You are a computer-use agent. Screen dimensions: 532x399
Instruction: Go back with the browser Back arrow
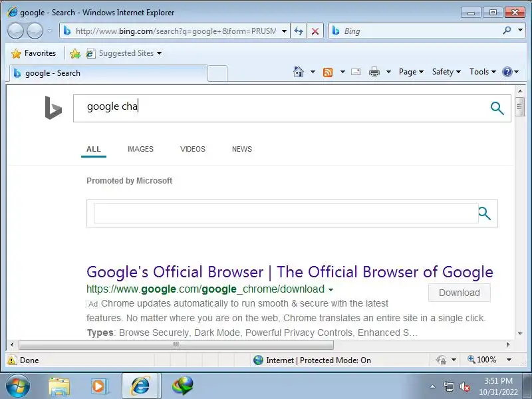15,31
